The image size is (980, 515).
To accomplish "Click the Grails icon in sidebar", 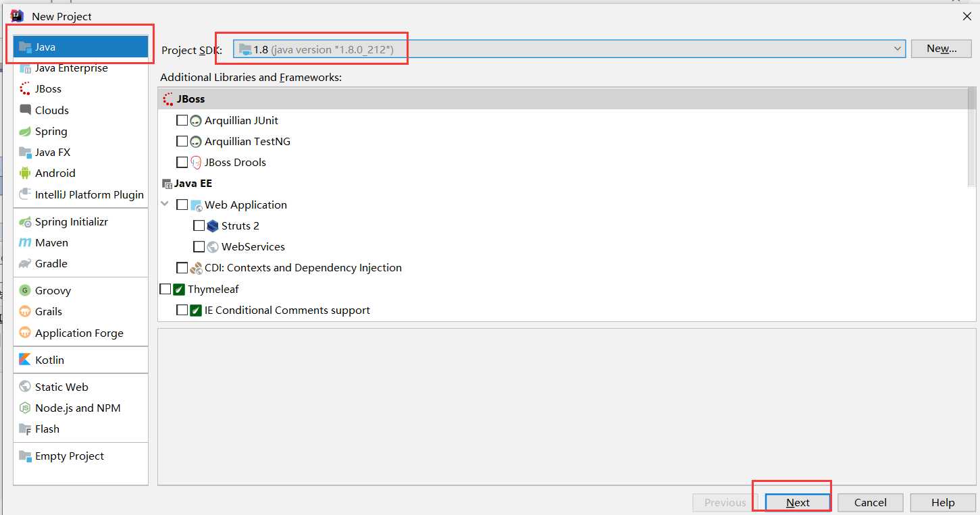I will pyautogui.click(x=25, y=312).
